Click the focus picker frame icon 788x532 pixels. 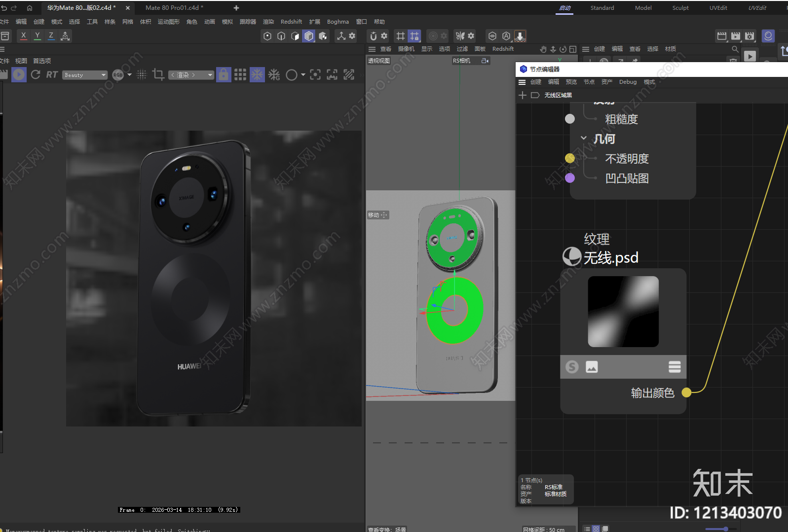315,74
